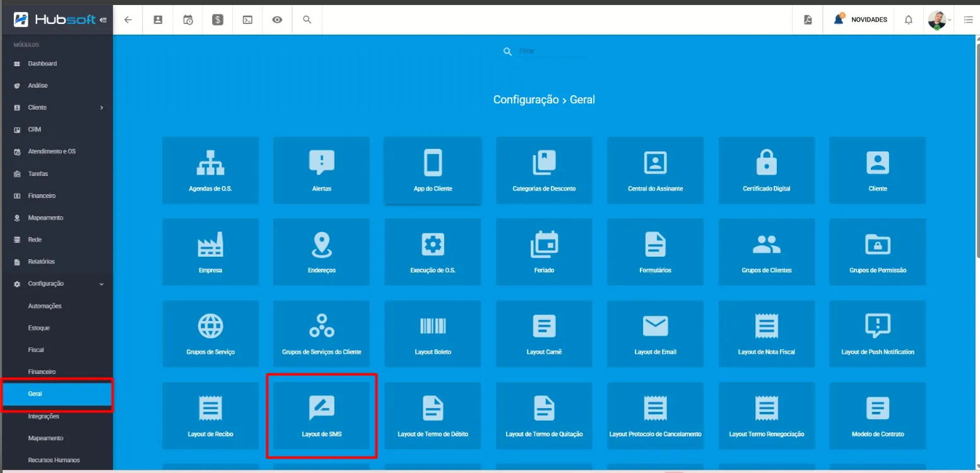
Task: Open the Agendas de O.S. tile
Action: (x=210, y=170)
